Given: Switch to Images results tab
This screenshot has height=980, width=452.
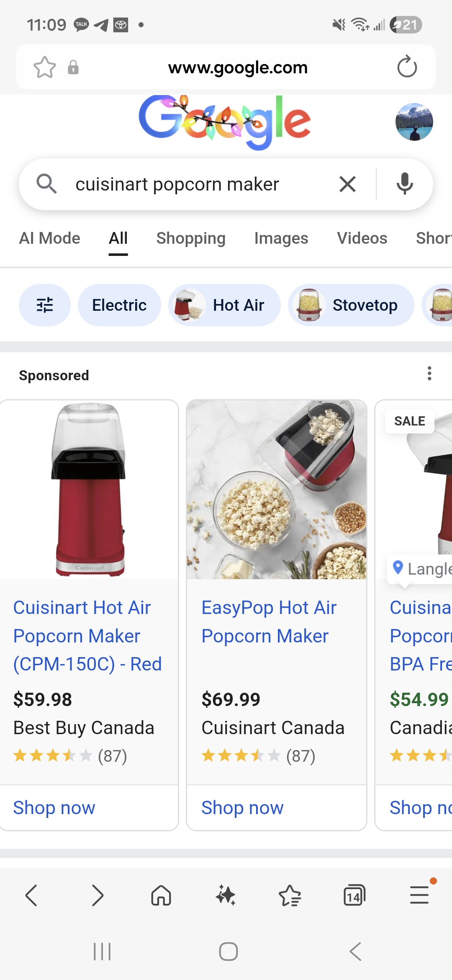Looking at the screenshot, I should (281, 238).
